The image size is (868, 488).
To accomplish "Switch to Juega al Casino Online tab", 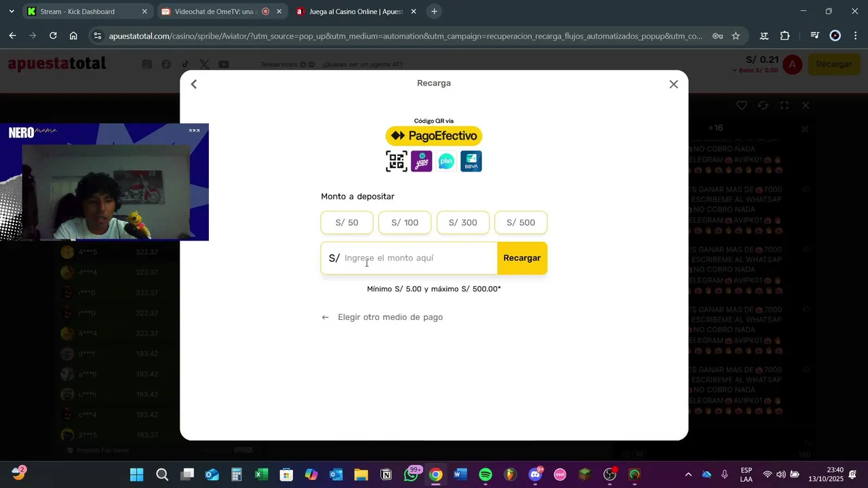I will pyautogui.click(x=355, y=12).
